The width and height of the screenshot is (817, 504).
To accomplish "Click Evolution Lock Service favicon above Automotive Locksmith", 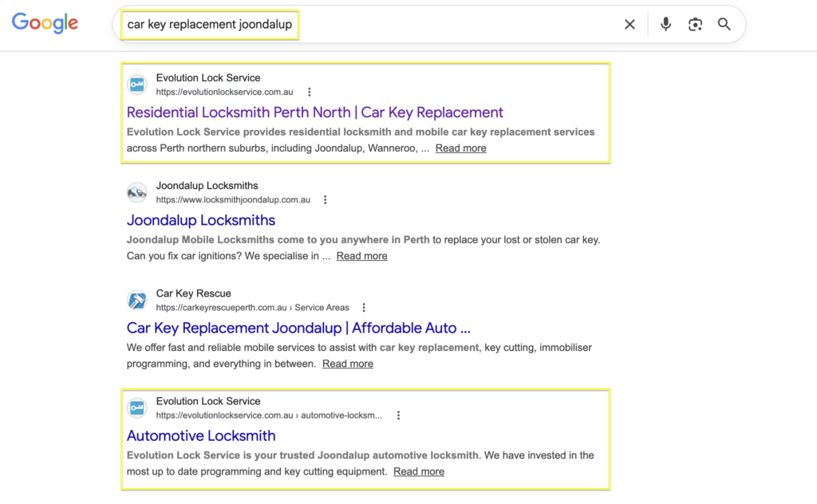I will pyautogui.click(x=137, y=408).
